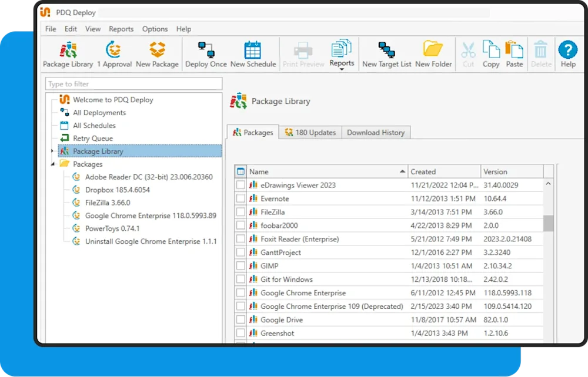Sort by the Version column header
The height and width of the screenshot is (377, 588).
click(512, 171)
